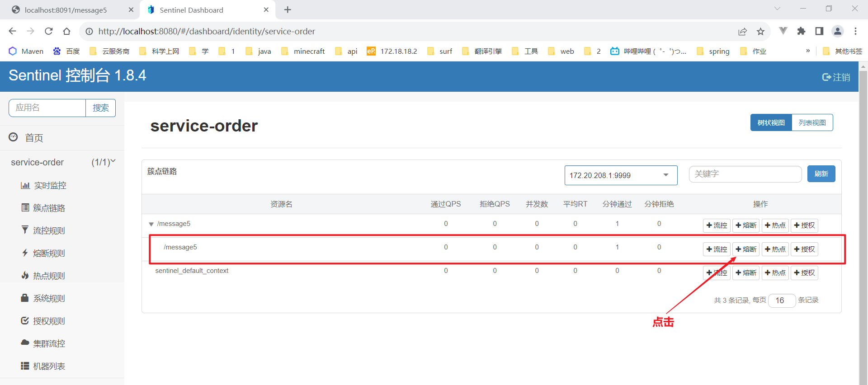Go to browser home page
The height and width of the screenshot is (385, 868).
click(x=67, y=31)
